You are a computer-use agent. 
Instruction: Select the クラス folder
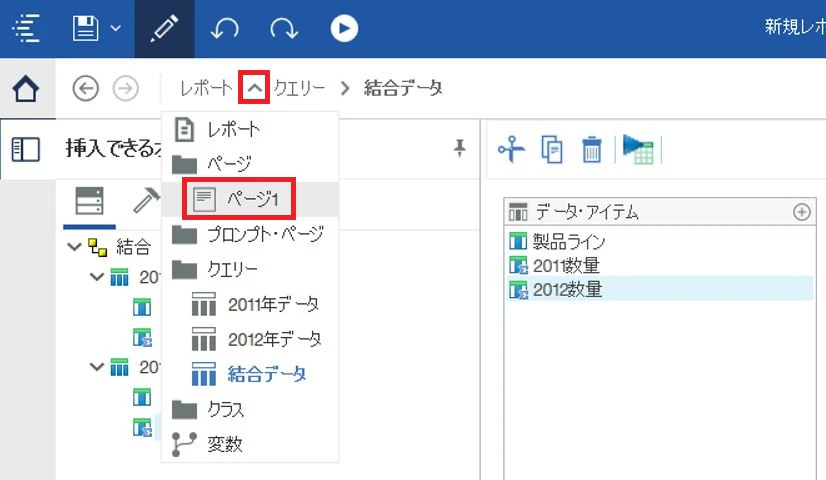[x=250, y=409]
